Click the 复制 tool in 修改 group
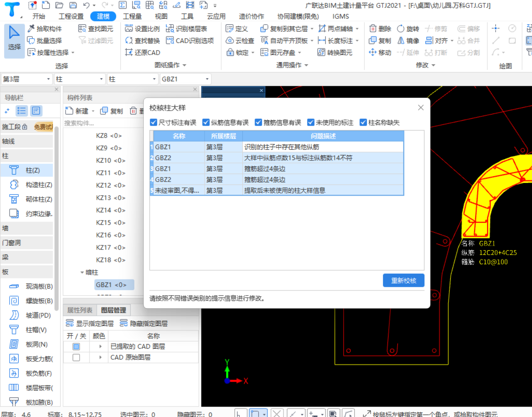Viewport: 532px width, 417px height. tap(380, 41)
